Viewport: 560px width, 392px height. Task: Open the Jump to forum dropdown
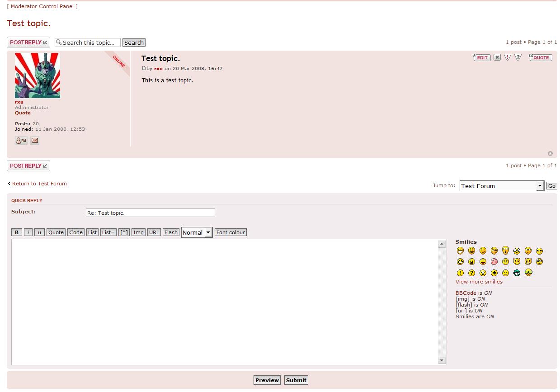(501, 186)
